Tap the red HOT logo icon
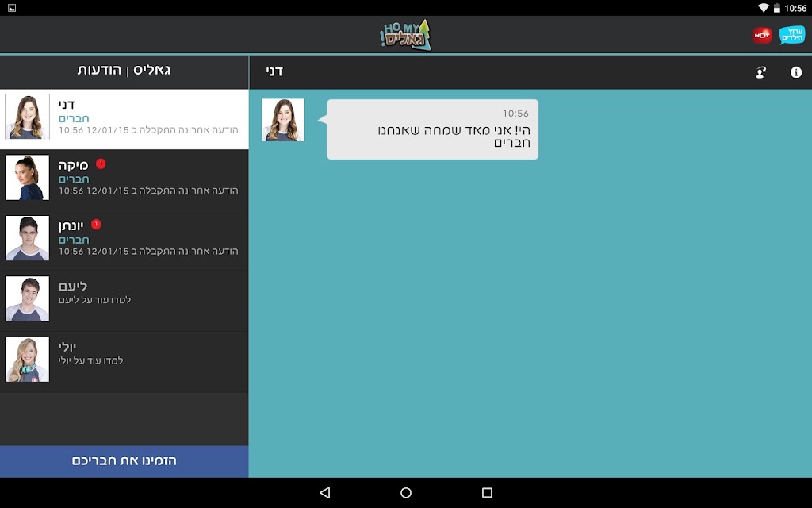Viewport: 812px width, 508px height. coord(762,35)
